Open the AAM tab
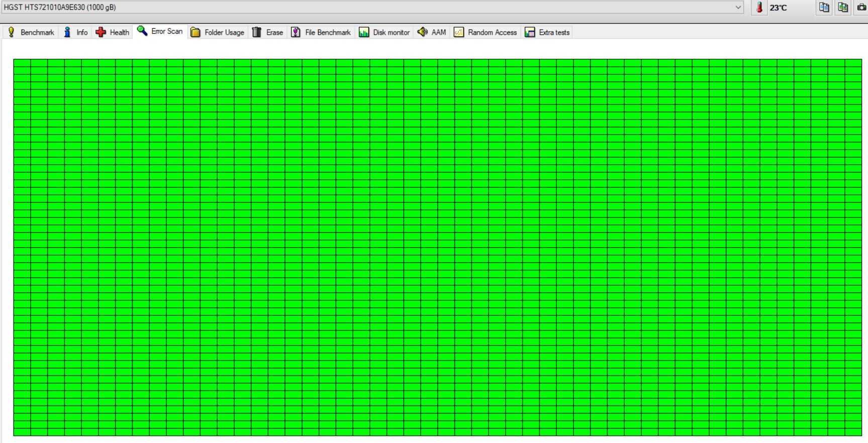The width and height of the screenshot is (868, 443). point(432,32)
